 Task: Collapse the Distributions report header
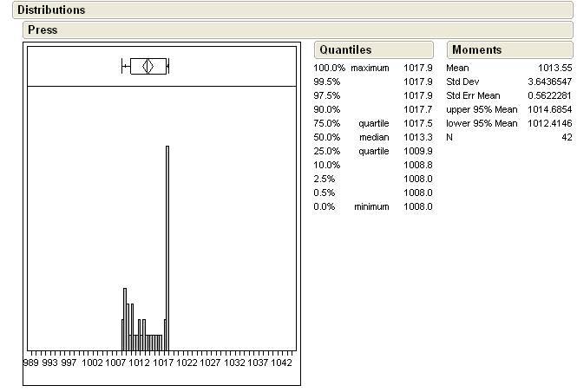point(51,10)
